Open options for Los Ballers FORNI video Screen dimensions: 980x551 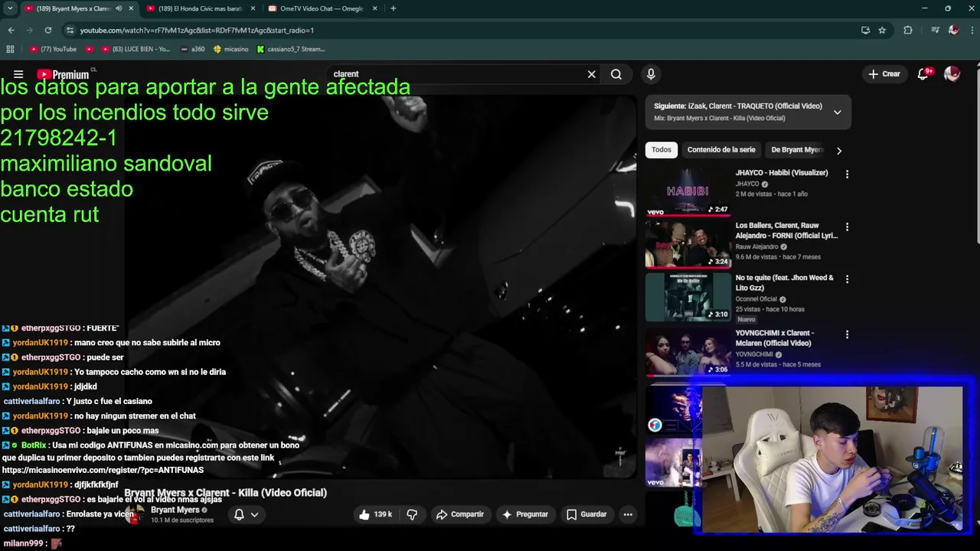[x=847, y=227]
